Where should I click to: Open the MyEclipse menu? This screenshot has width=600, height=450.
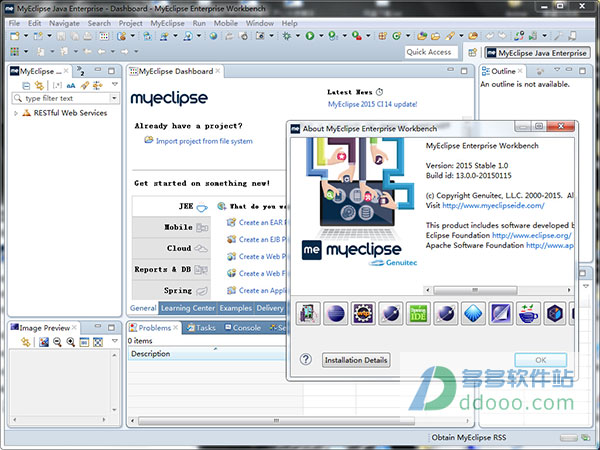point(167,23)
